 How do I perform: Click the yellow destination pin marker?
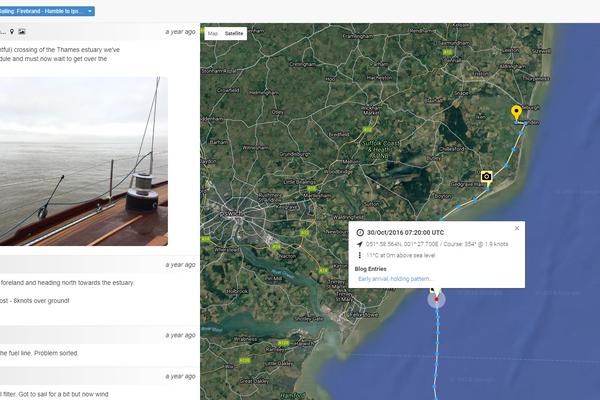516,112
